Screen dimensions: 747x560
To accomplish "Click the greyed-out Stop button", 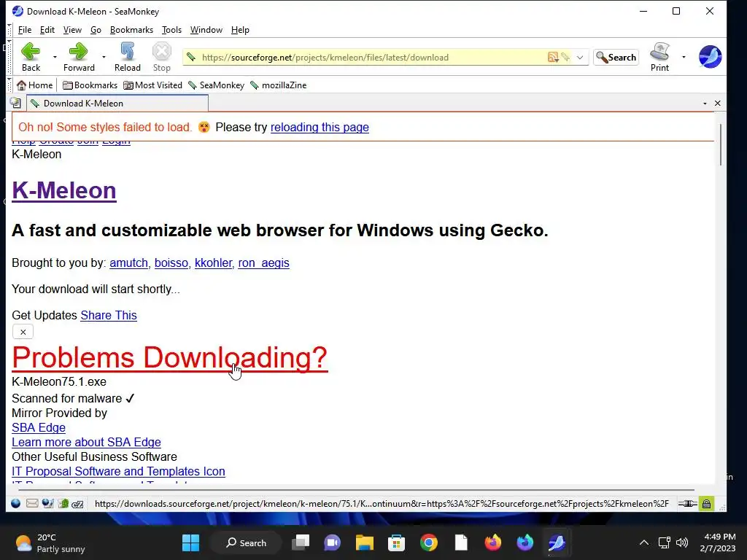I will point(161,57).
